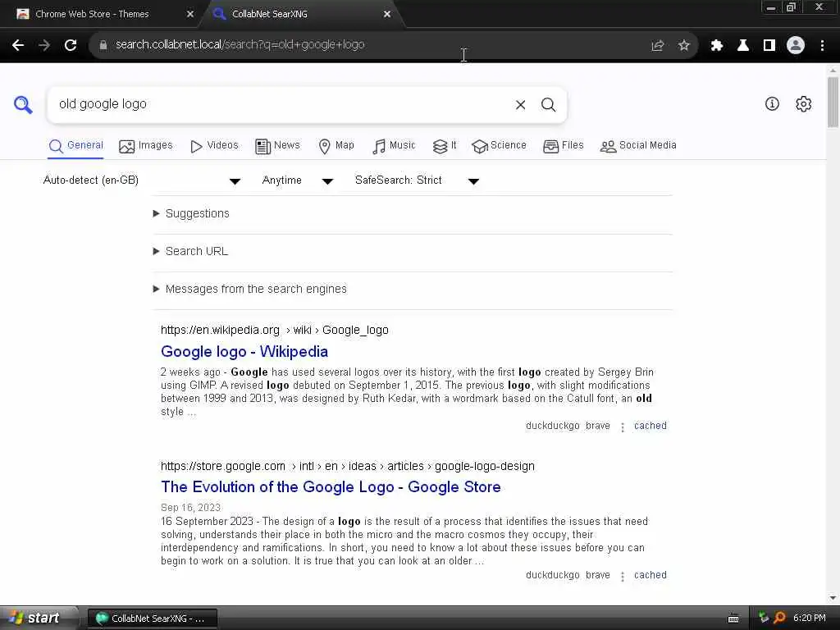Select the General search category

coord(75,146)
